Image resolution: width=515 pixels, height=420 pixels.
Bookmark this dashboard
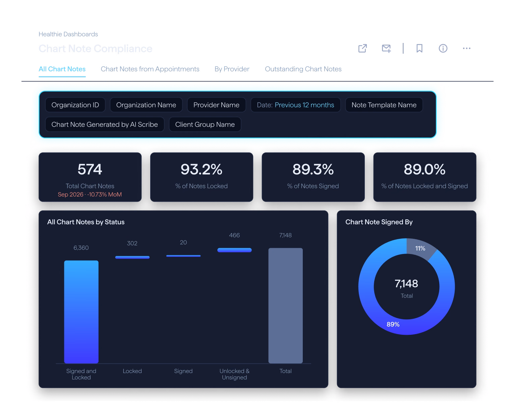click(x=419, y=48)
